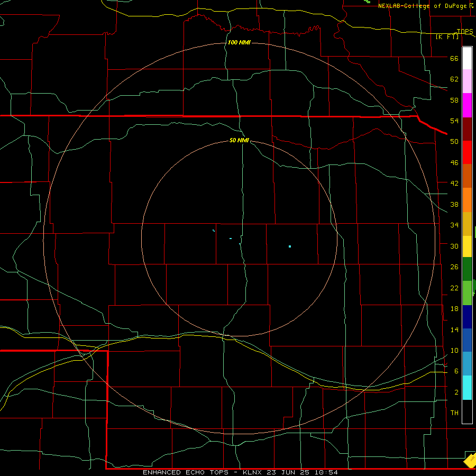Click the "30" scale label
Viewport: 476px width, 476px height.
(x=454, y=246)
